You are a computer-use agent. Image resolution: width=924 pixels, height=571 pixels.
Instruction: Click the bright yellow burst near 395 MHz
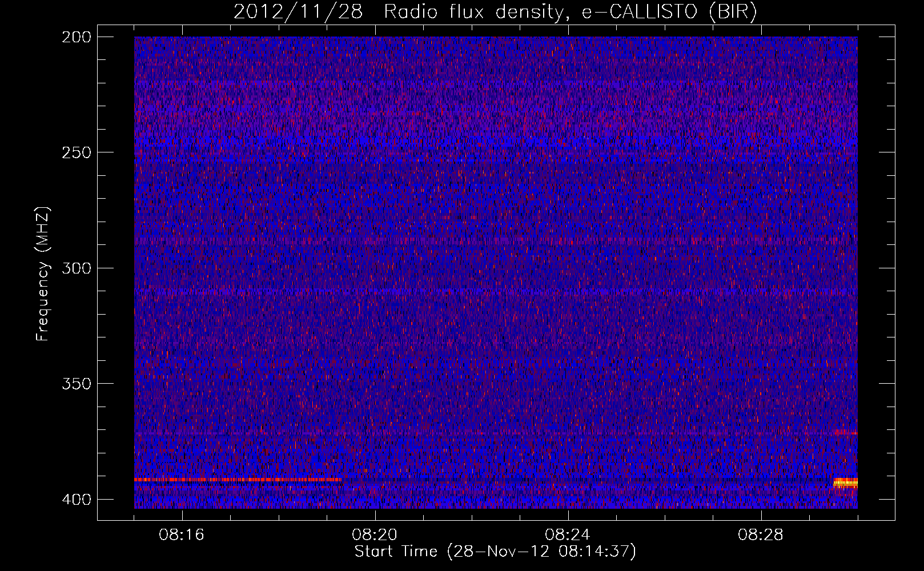pos(846,483)
